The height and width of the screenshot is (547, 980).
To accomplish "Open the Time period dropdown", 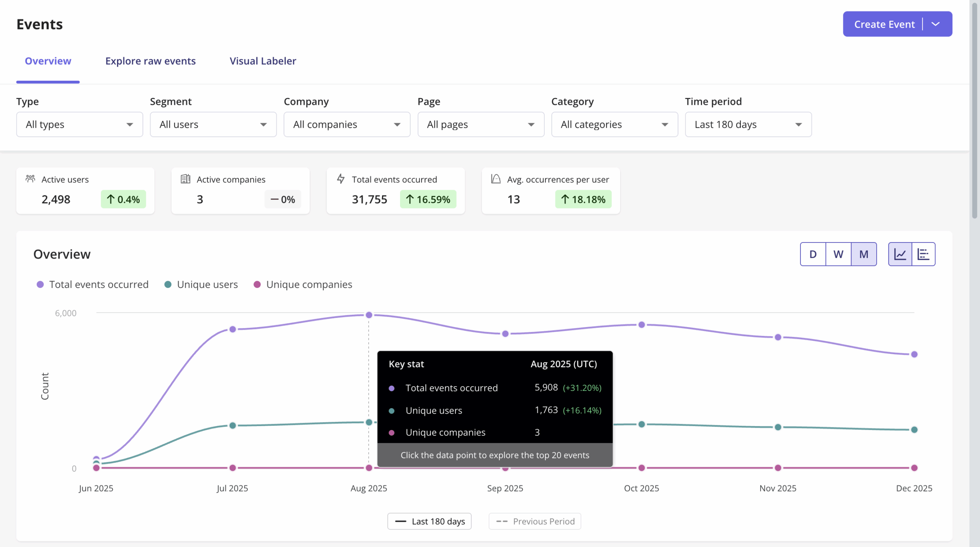I will [748, 124].
